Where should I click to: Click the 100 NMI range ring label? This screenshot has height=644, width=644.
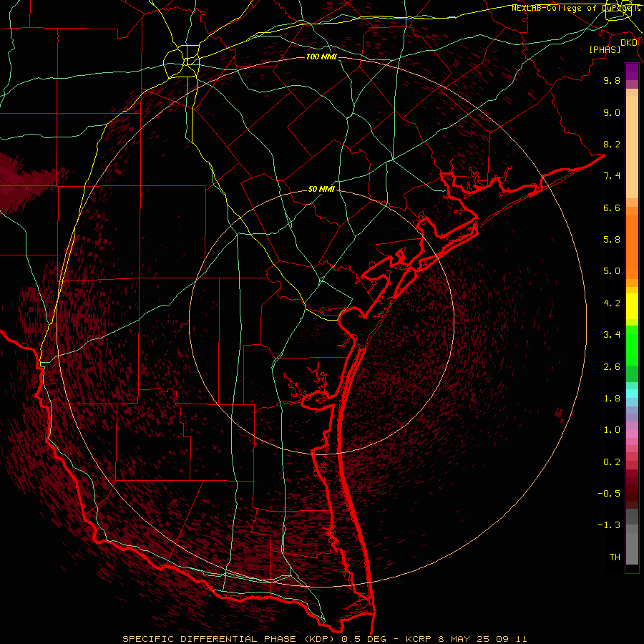[x=321, y=57]
